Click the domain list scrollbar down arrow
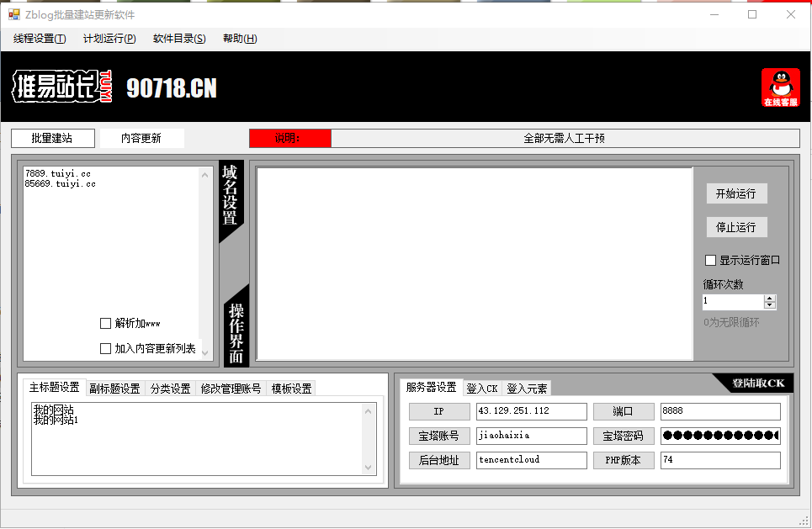Screen dimensions: 812x529 [x=205, y=353]
